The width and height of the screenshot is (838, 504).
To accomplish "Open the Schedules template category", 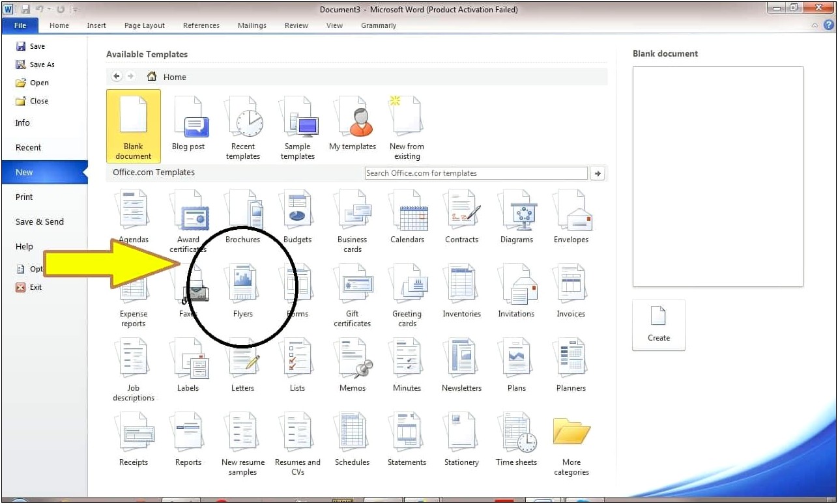I will [352, 440].
